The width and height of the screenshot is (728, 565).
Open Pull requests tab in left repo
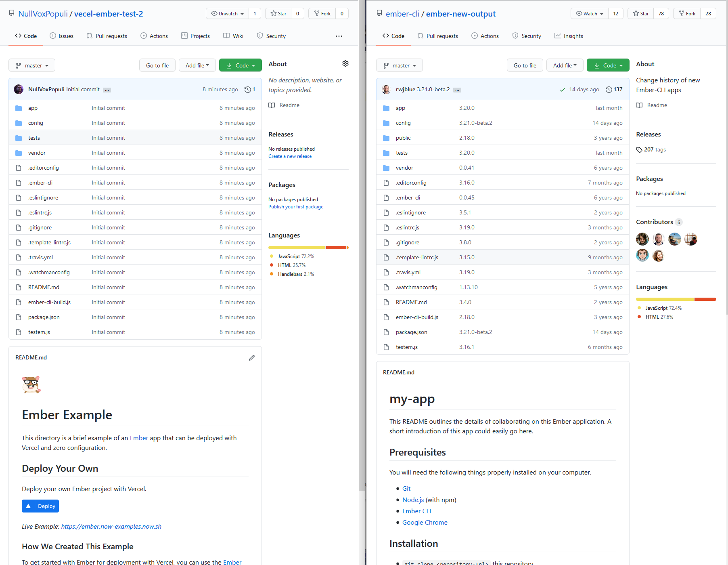[107, 36]
